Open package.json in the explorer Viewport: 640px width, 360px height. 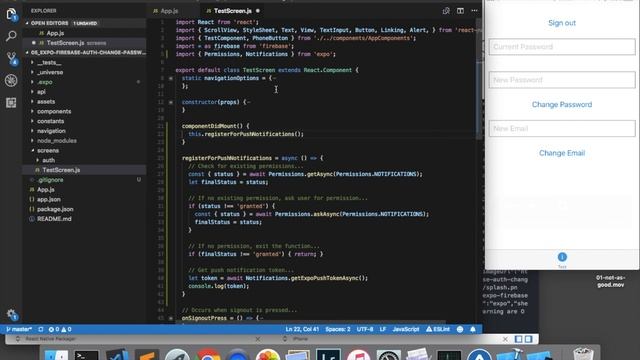tap(55, 209)
